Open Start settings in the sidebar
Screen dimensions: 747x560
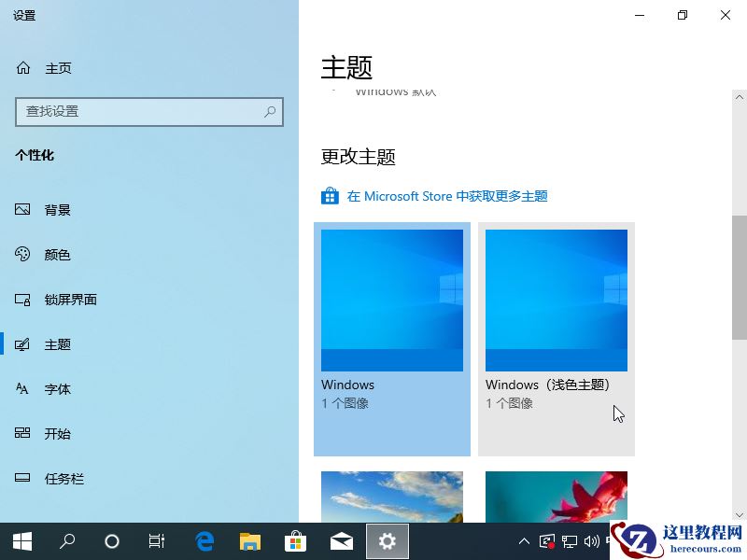57,434
